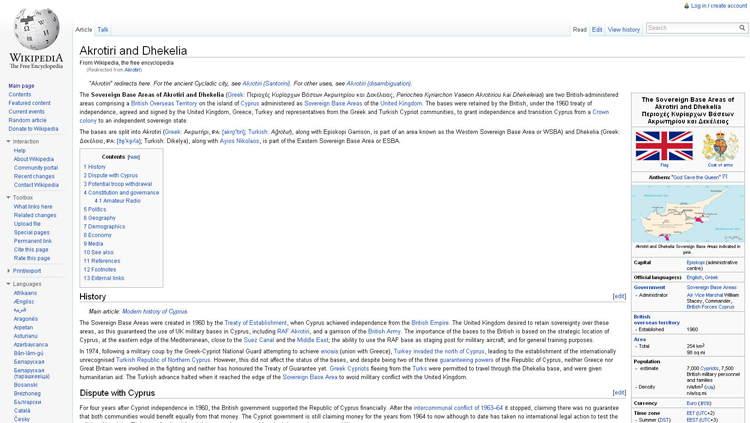Collapse the Interaction sidebar section
Image resolution: width=750 pixels, height=423 pixels.
(x=9, y=142)
